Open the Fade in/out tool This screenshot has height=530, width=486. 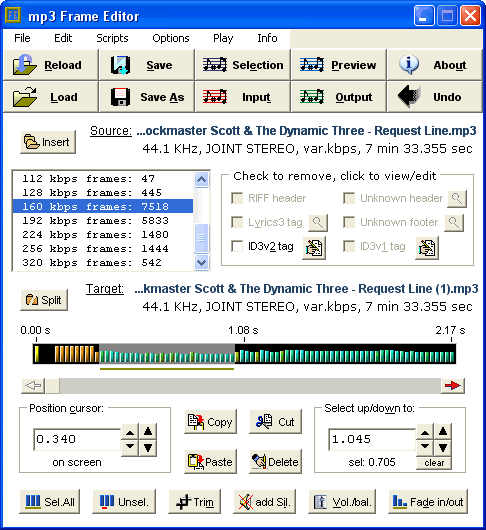[x=428, y=502]
